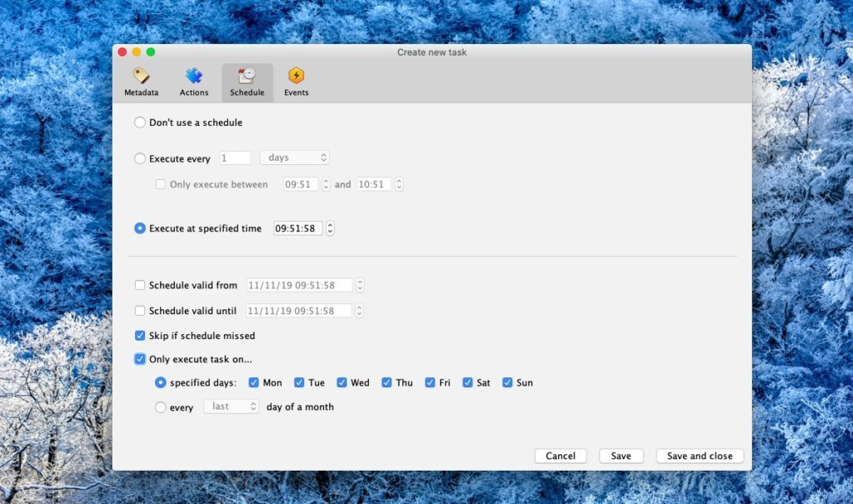Click the Cancel button
The height and width of the screenshot is (504, 853).
pos(561,456)
